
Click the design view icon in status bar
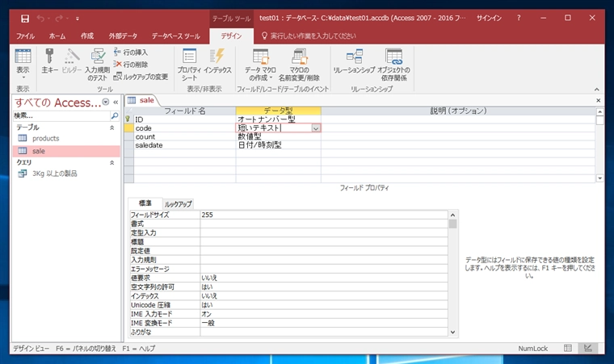click(588, 348)
